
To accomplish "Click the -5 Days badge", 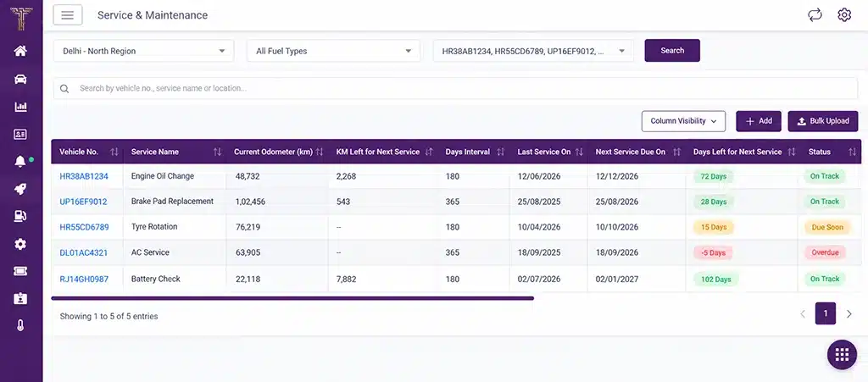I will (713, 252).
